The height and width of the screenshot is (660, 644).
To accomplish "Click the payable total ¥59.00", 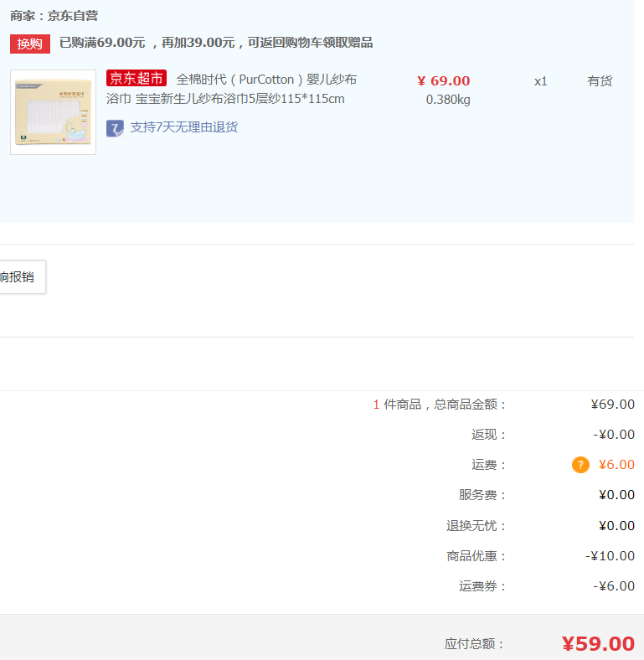I will point(598,644).
